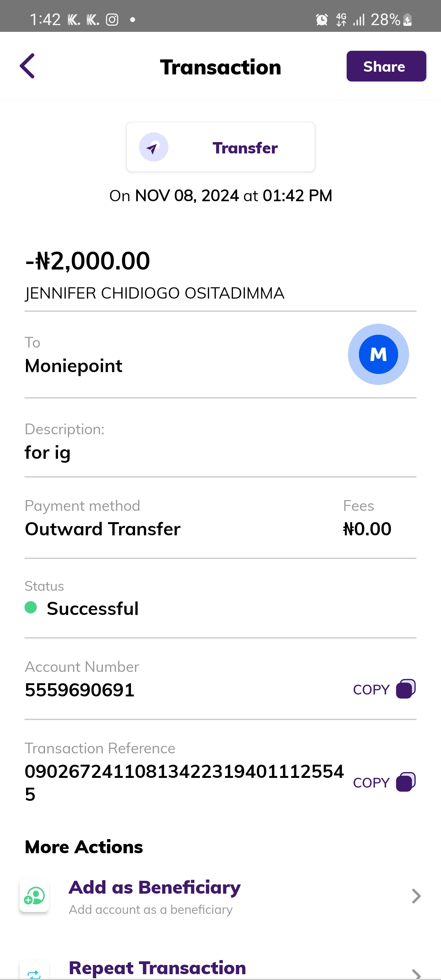Select the Repeat Transaction action
The width and height of the screenshot is (441, 980).
[x=157, y=968]
